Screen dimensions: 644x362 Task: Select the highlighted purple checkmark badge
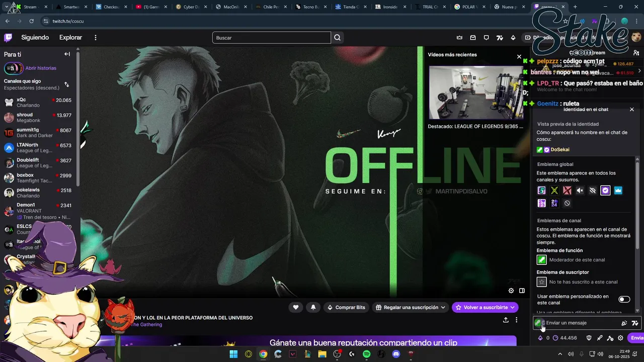(x=605, y=191)
